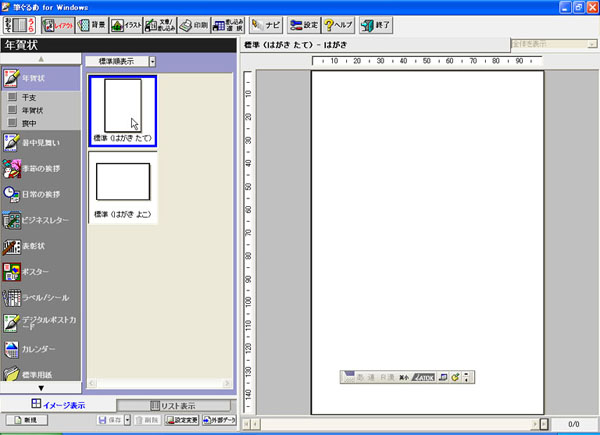Select the 干支 sub-item box
The width and height of the screenshot is (600, 435).
pos(12,98)
